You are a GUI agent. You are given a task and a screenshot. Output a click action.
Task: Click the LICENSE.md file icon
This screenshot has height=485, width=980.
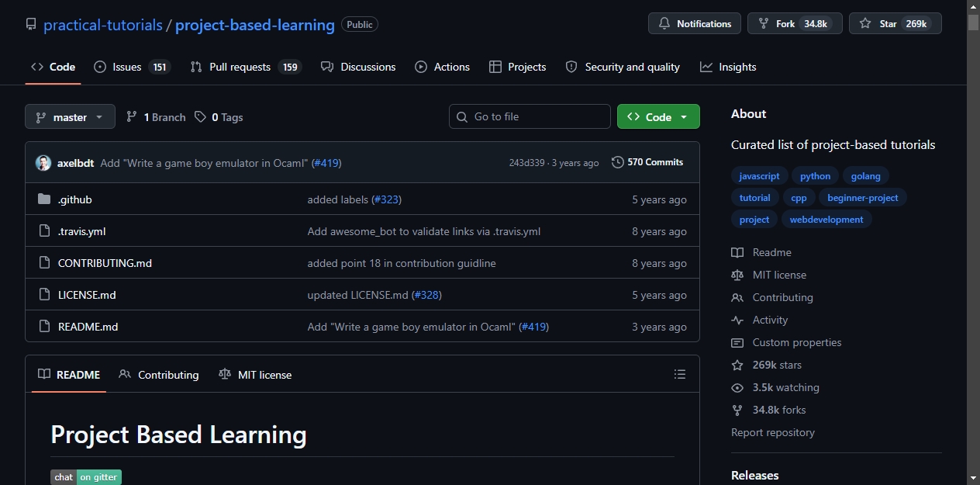pyautogui.click(x=44, y=295)
